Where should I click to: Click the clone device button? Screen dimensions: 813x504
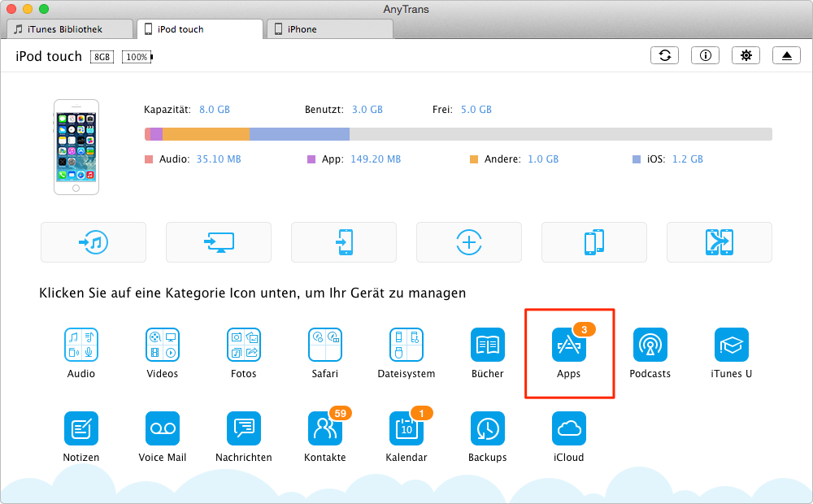pos(594,242)
